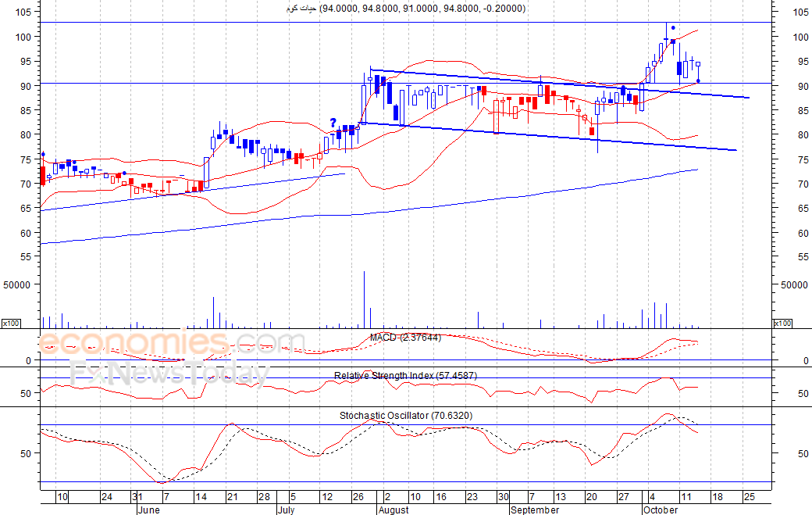Click the blue question mark annotation
The height and width of the screenshot is (515, 812).
(x=333, y=123)
